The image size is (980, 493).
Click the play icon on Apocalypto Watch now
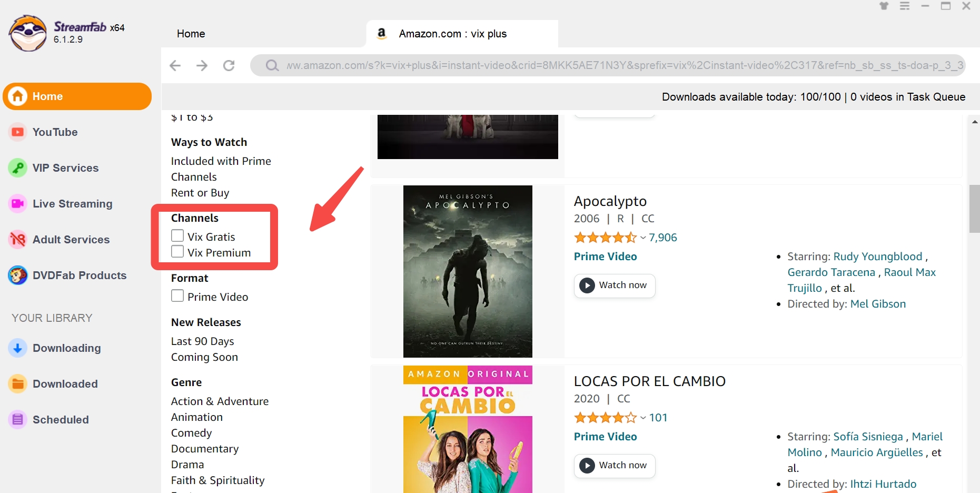pyautogui.click(x=587, y=285)
